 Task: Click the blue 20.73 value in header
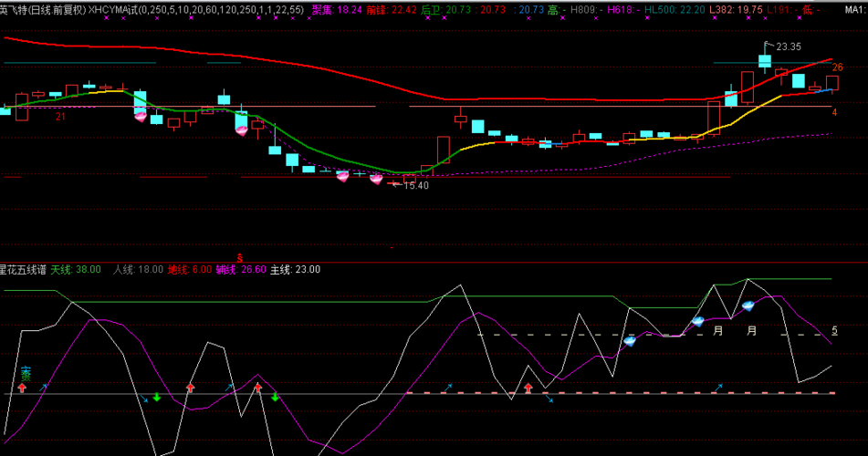(x=531, y=10)
